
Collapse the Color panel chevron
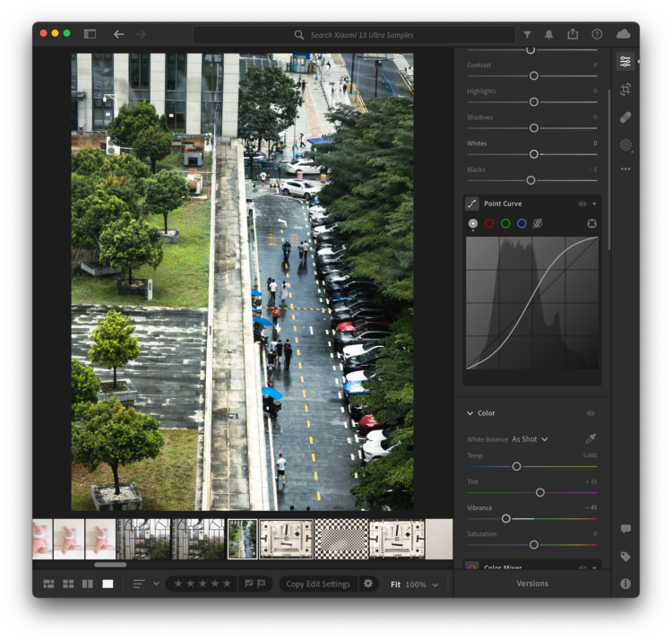coord(470,413)
